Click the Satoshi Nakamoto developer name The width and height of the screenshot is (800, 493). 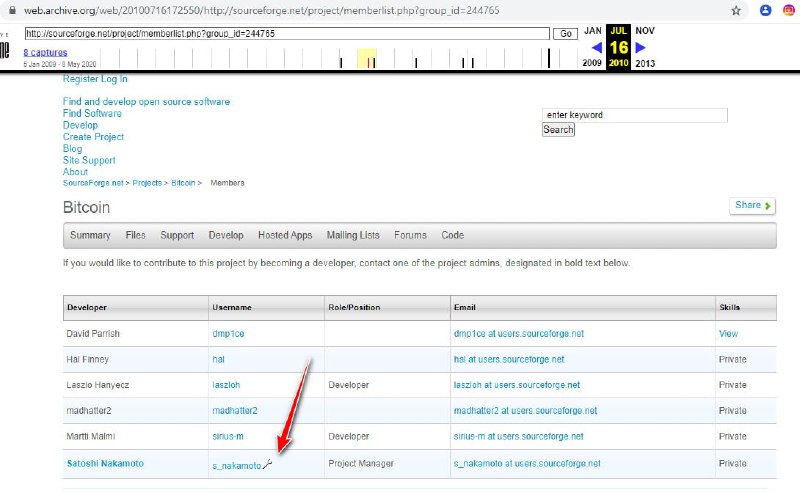point(106,463)
